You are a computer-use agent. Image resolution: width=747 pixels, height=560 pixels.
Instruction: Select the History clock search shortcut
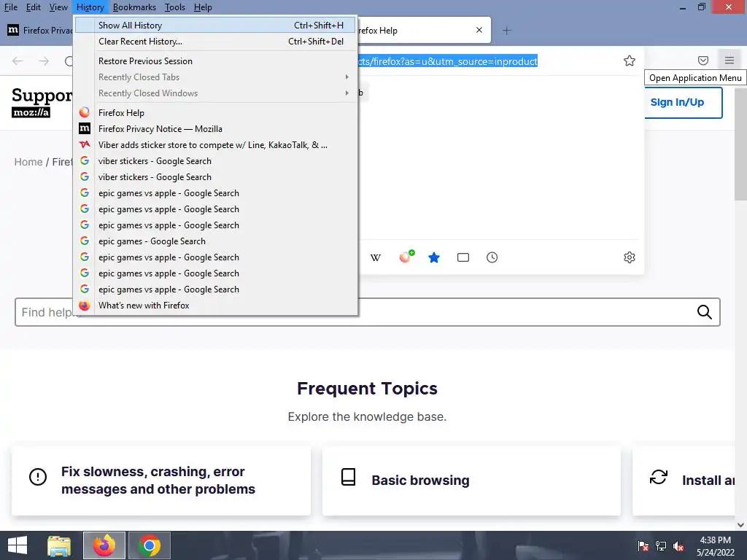coord(492,257)
